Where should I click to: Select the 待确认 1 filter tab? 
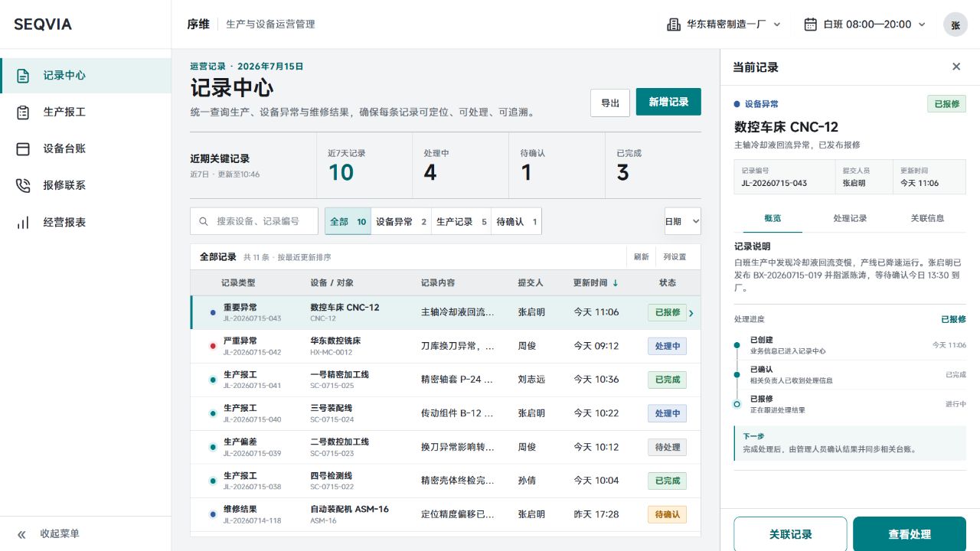pyautogui.click(x=516, y=222)
